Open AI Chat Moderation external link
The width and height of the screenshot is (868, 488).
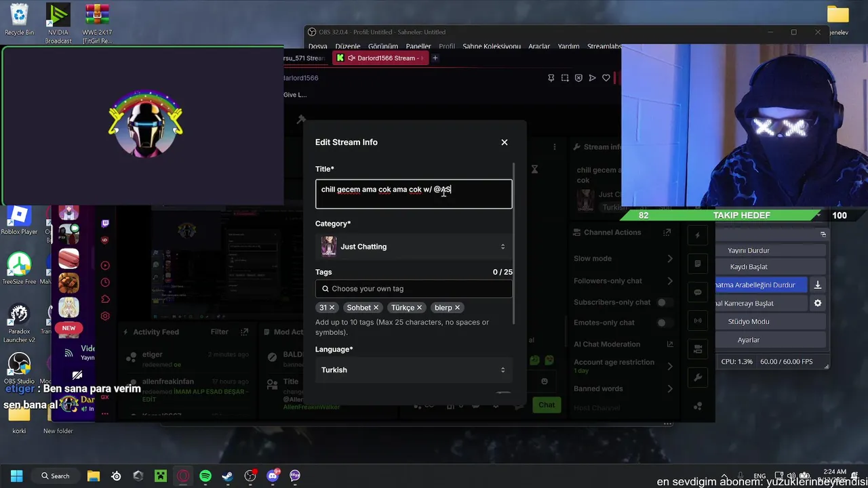tap(670, 344)
